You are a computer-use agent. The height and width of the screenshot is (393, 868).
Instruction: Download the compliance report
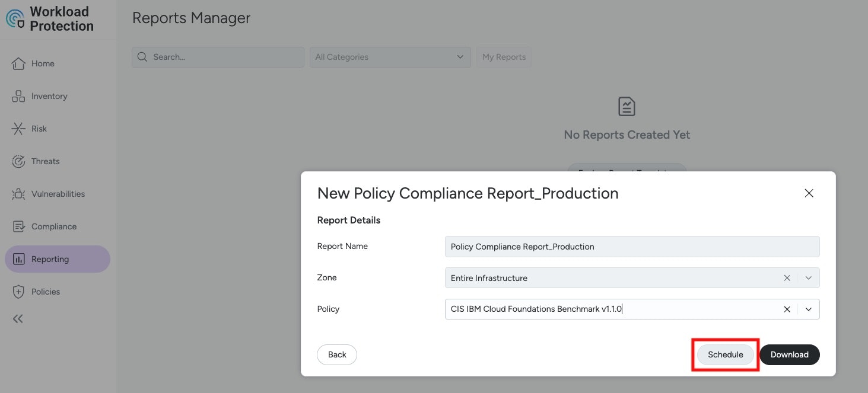[789, 354]
